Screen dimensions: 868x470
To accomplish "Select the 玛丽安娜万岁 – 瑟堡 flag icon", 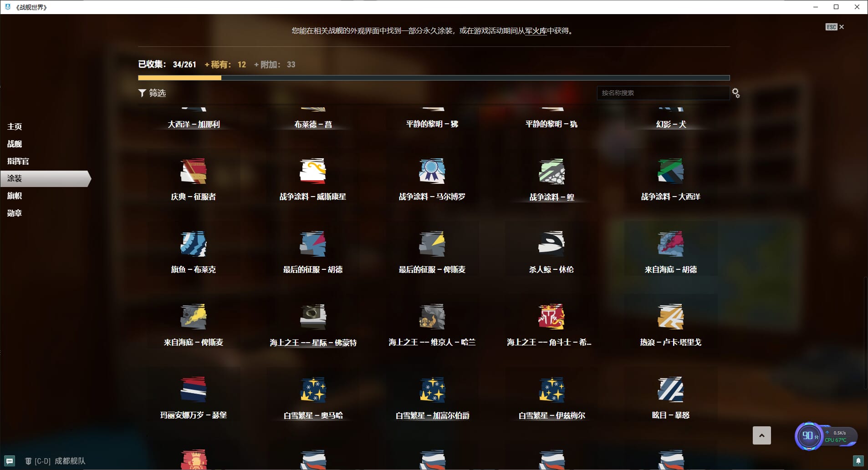I will click(x=194, y=390).
